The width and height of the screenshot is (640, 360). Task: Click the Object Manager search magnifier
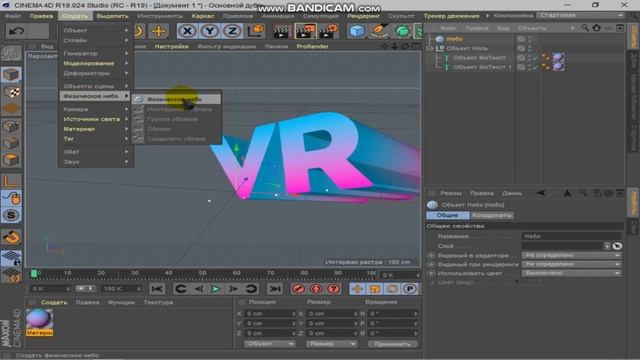pos(585,28)
